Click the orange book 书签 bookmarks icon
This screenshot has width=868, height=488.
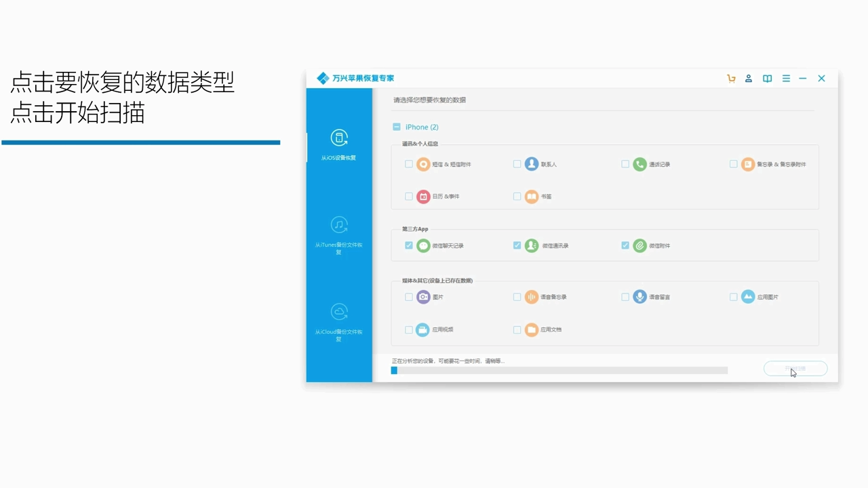532,197
